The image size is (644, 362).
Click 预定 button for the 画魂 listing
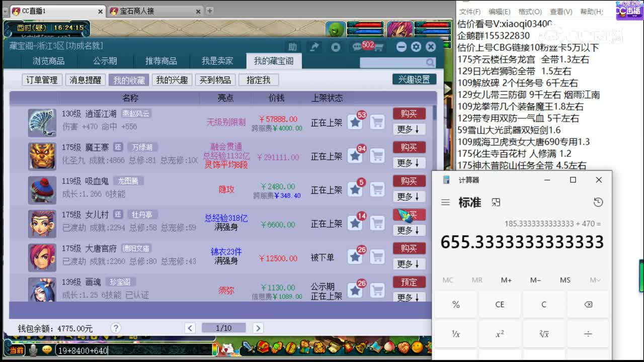[x=409, y=282]
